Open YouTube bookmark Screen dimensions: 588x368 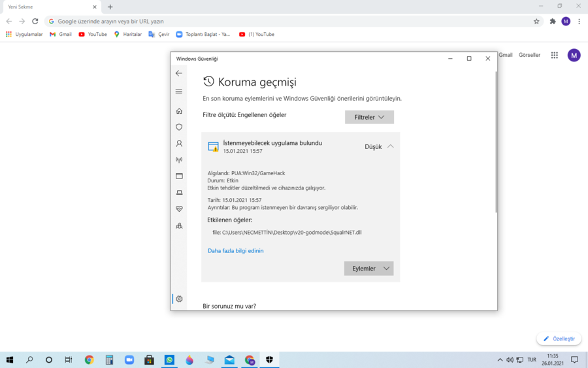93,34
